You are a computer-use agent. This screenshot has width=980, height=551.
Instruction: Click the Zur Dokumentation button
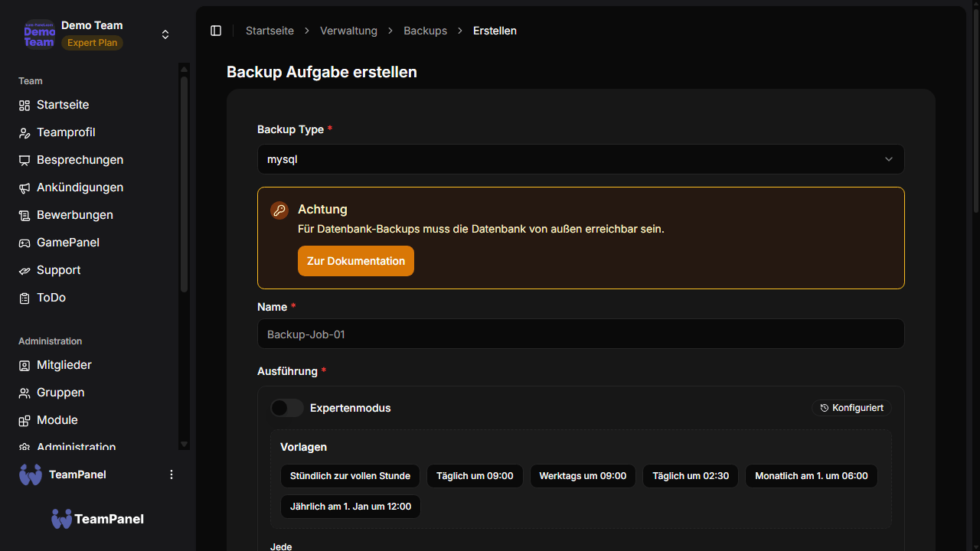pos(356,261)
